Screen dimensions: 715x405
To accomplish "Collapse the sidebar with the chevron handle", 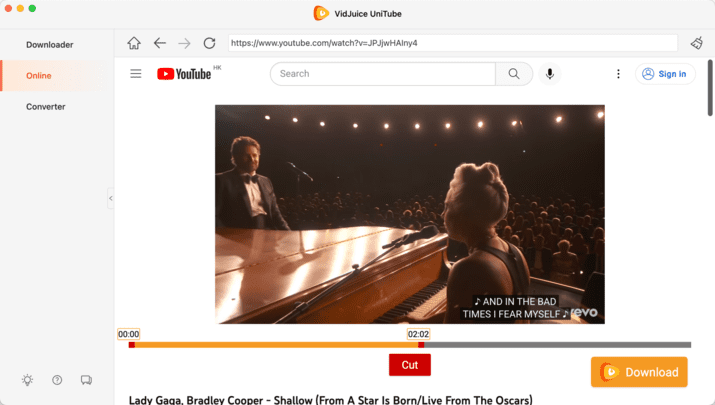I will click(110, 198).
